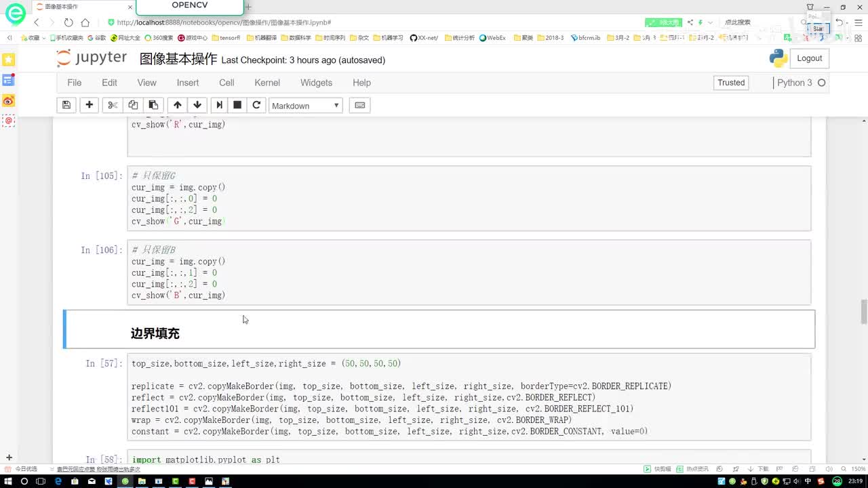The image size is (868, 488).
Task: Click the 360 browser logo
Action: 15,14
